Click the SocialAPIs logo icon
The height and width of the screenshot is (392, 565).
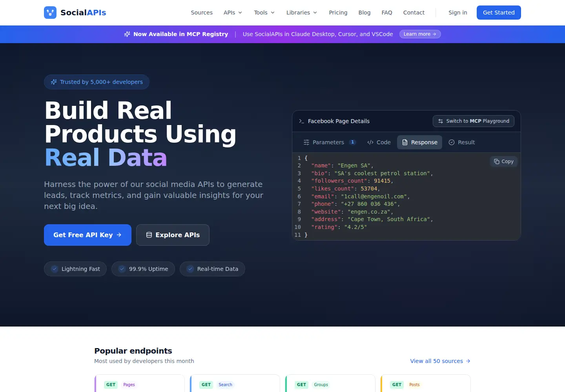pos(50,13)
